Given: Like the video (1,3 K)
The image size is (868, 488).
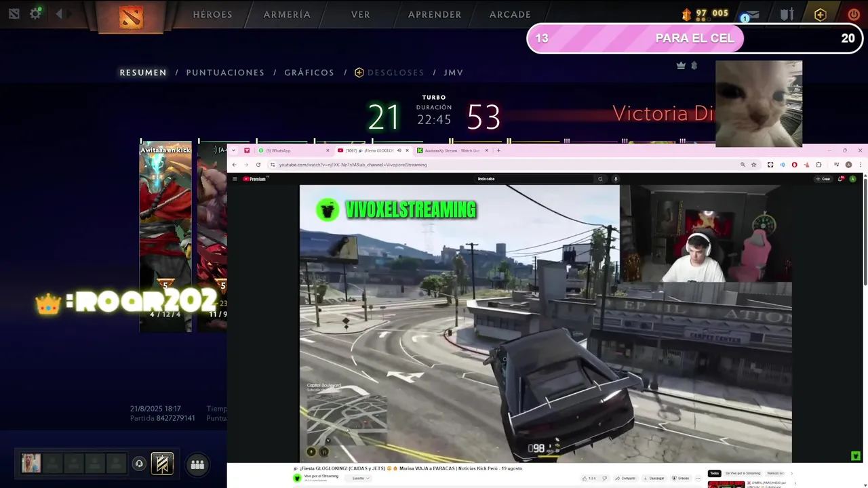Looking at the screenshot, I should [589, 479].
